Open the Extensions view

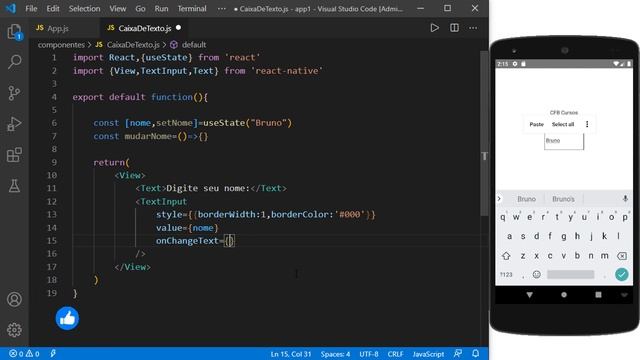click(14, 155)
